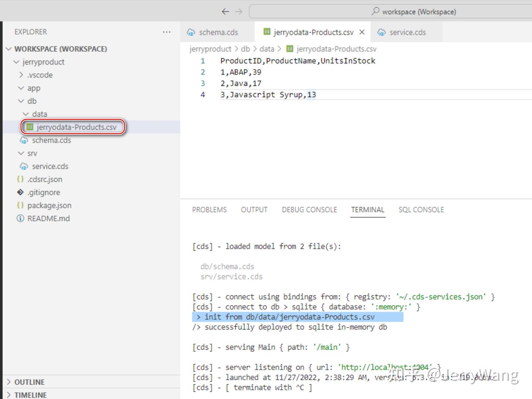
Task: Click the schema.cds file icon in Explorer
Action: [24, 140]
